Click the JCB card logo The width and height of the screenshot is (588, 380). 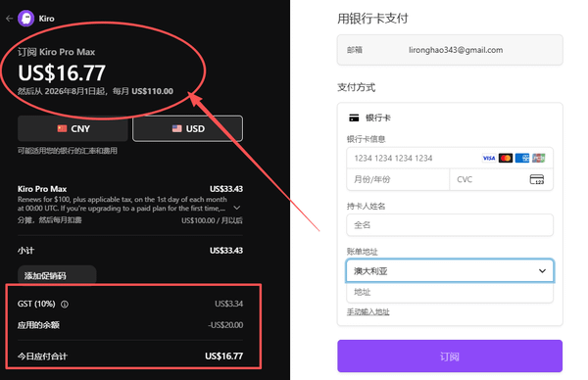[x=538, y=158]
